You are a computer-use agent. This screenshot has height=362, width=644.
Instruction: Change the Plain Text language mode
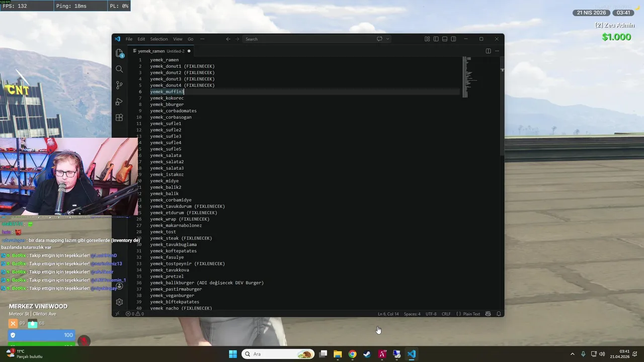(471, 314)
